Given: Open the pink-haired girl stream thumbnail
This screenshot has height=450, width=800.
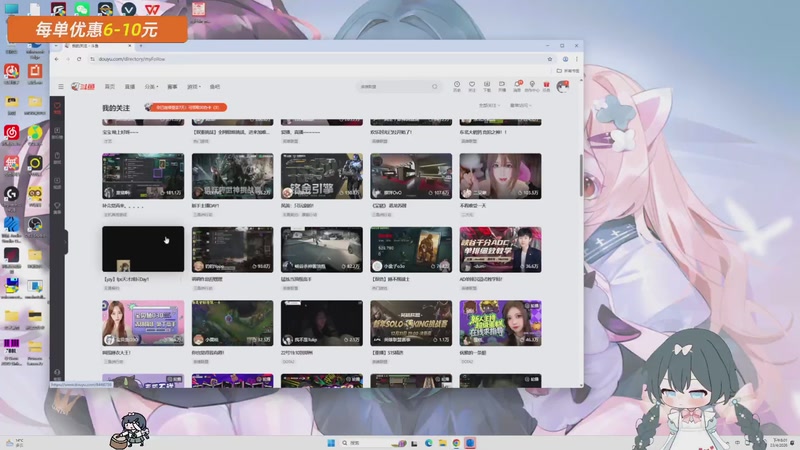Looking at the screenshot, I should (501, 176).
